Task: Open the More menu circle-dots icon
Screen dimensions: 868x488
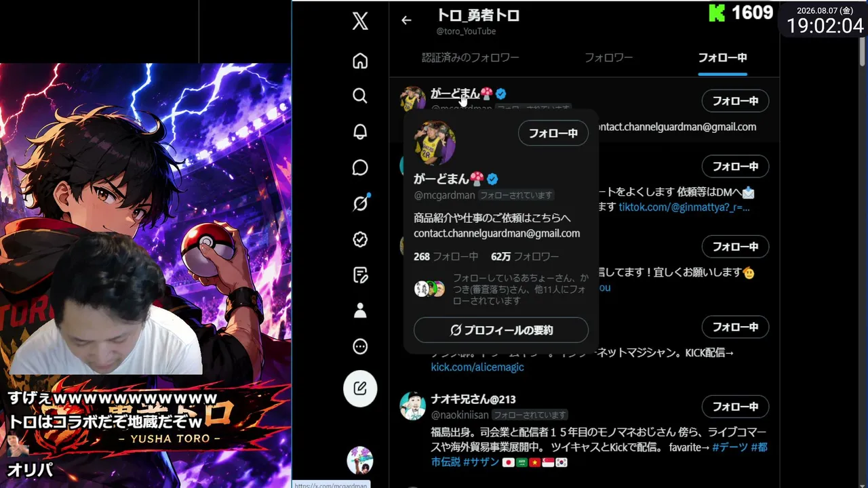Action: [360, 346]
